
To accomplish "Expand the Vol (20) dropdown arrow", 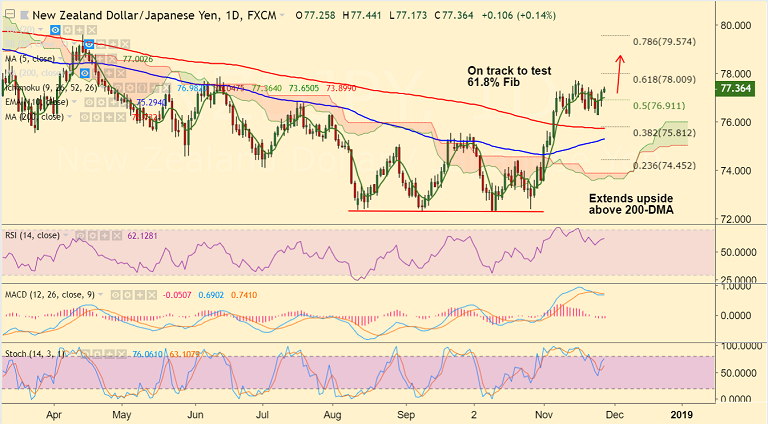I will click(40, 29).
